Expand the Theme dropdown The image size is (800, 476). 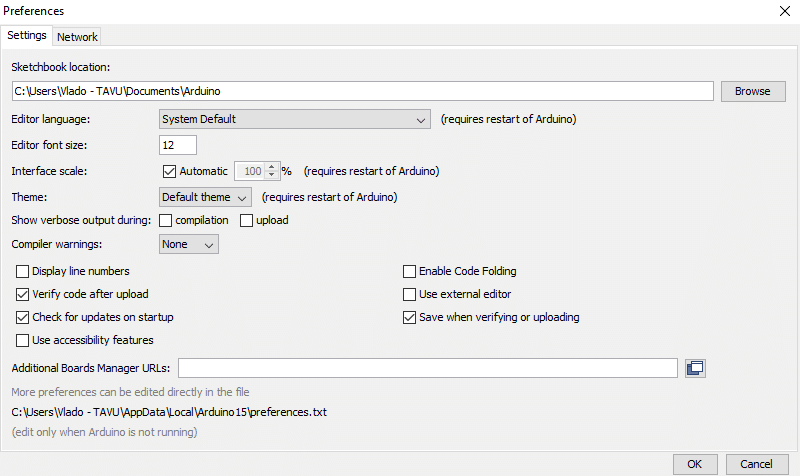pos(205,197)
